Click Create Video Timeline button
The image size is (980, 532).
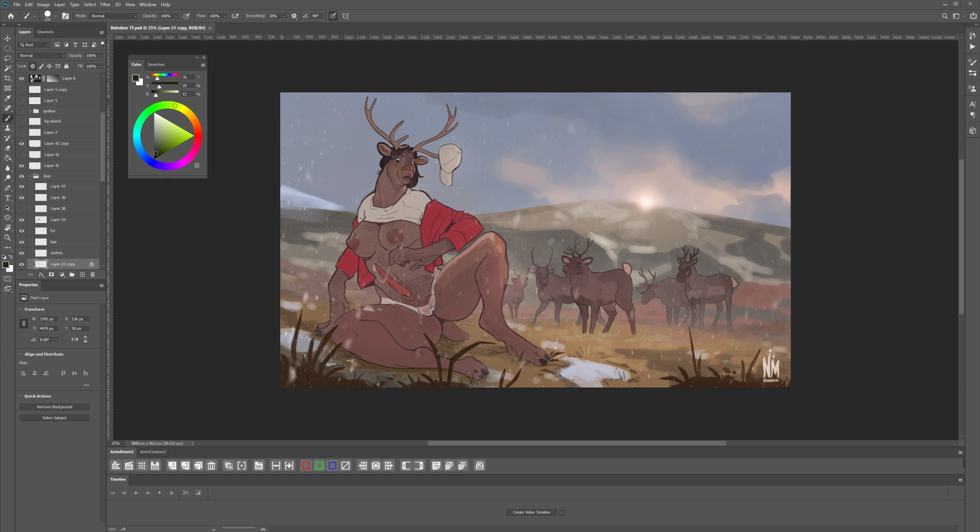[x=531, y=513]
